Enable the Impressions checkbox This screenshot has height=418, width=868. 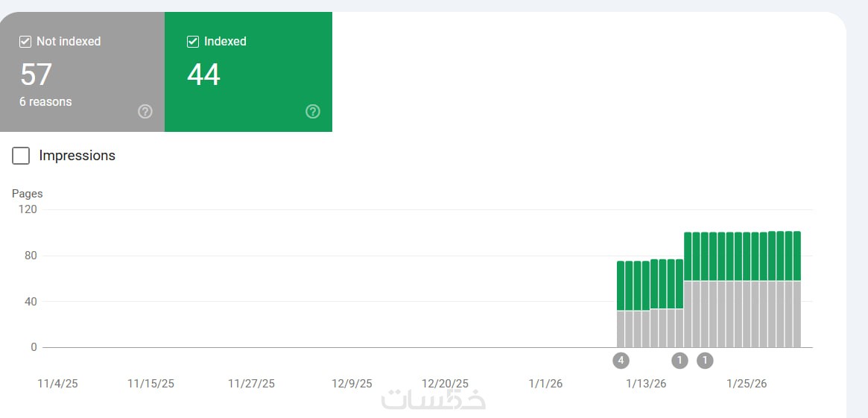click(21, 156)
